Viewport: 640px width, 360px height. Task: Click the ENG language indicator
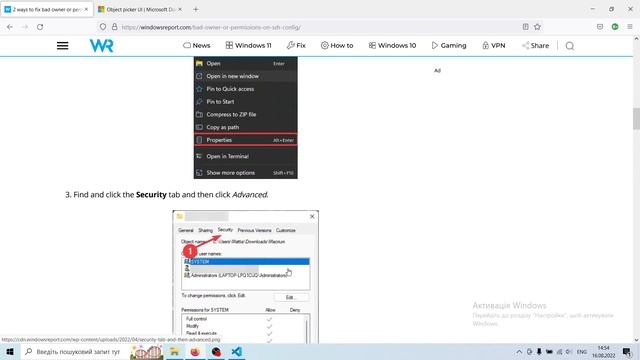coord(582,352)
